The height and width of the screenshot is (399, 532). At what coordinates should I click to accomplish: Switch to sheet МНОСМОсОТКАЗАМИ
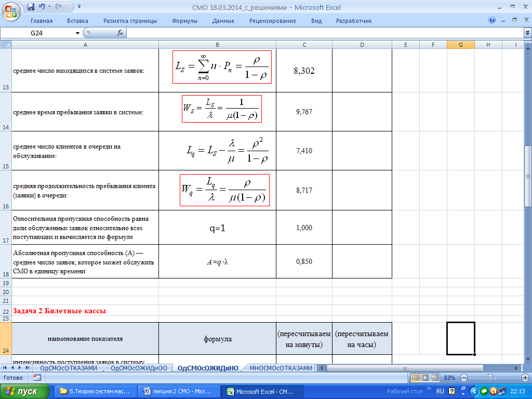click(281, 368)
